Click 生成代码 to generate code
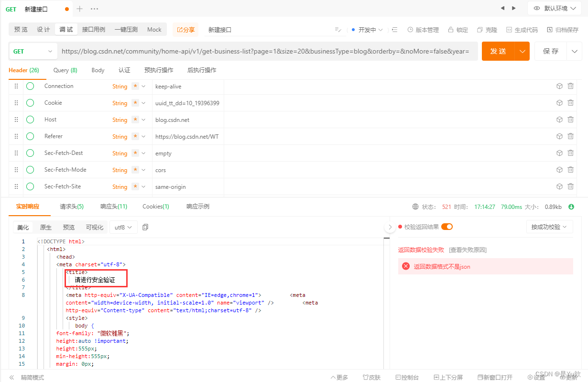 522,30
